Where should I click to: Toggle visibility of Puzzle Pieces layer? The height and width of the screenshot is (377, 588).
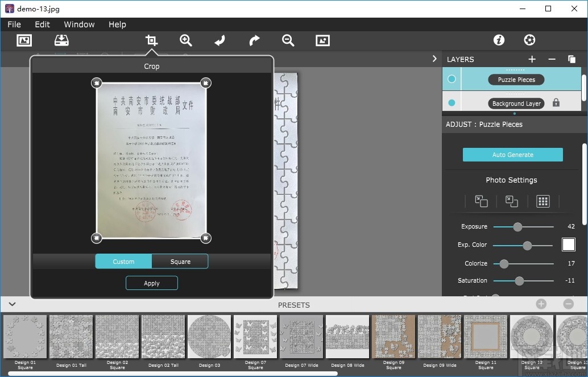(452, 79)
